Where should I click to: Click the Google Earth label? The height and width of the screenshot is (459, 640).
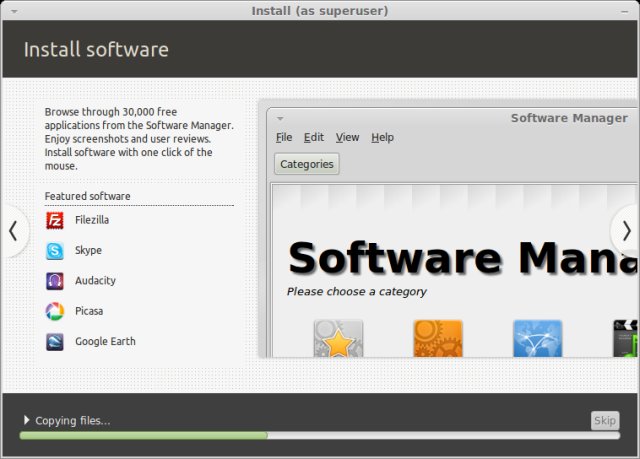105,341
